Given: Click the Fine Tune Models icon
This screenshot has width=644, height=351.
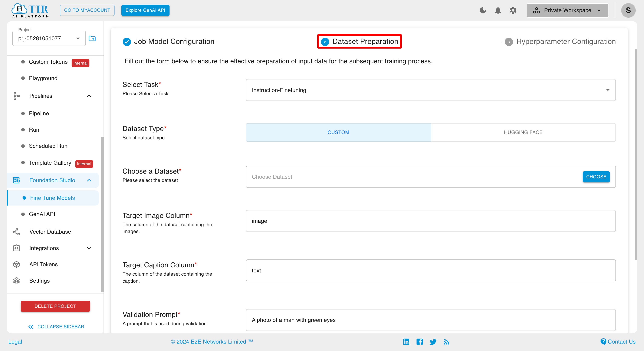Looking at the screenshot, I should tap(23, 198).
